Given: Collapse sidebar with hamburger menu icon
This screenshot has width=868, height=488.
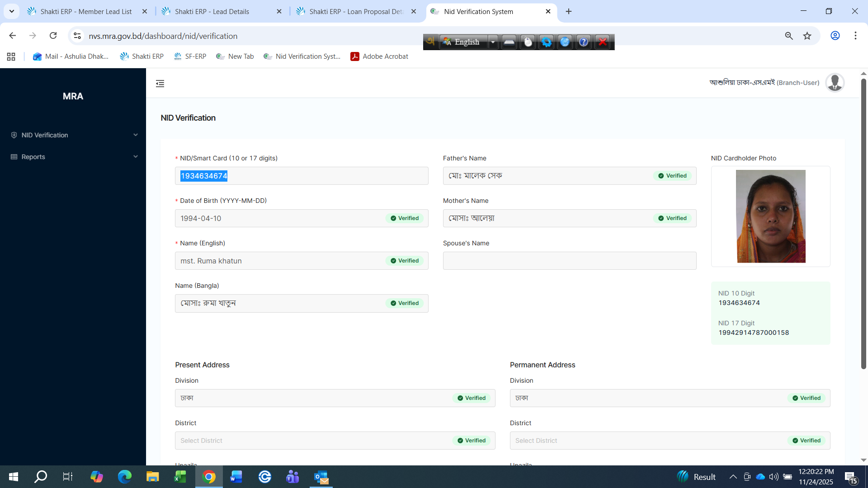Looking at the screenshot, I should coord(160,84).
